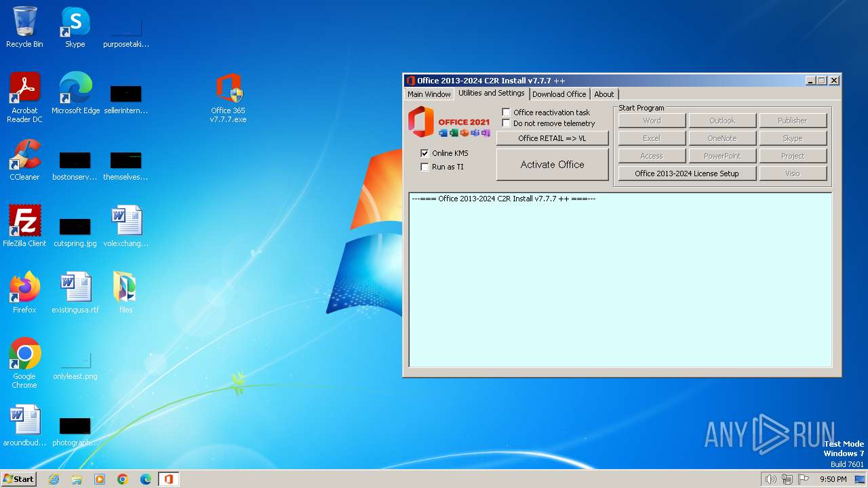Click the volume speaker tray icon
Viewport: 868px width, 488px height.
770,479
